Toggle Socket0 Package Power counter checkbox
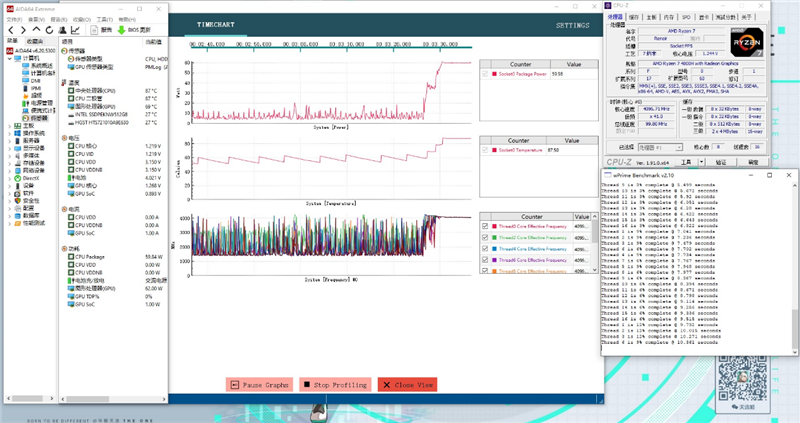The height and width of the screenshot is (423, 800). coord(485,74)
